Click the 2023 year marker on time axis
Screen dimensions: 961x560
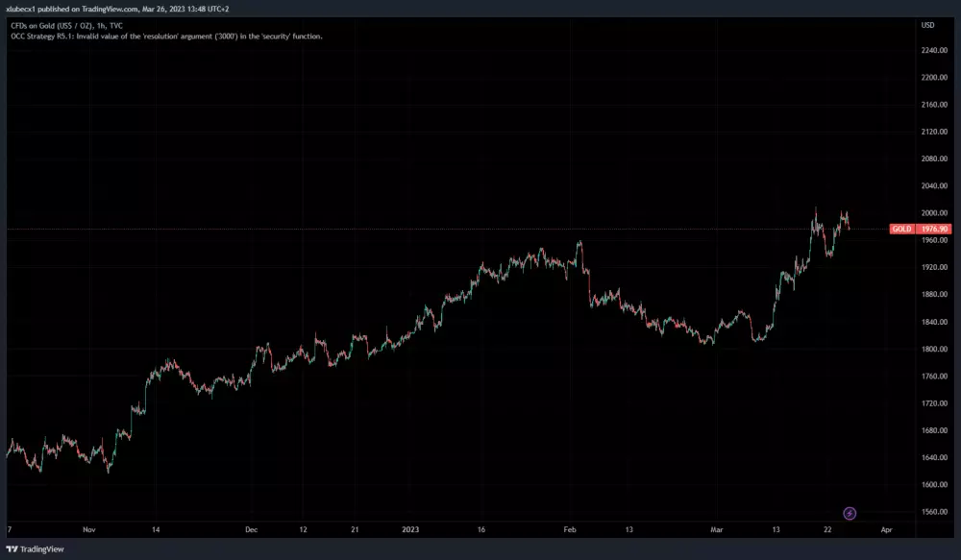tap(410, 529)
